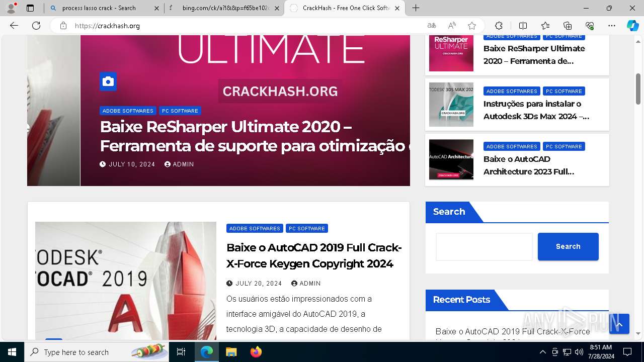Open the browser profile avatar
The height and width of the screenshot is (362, 644).
click(11, 8)
